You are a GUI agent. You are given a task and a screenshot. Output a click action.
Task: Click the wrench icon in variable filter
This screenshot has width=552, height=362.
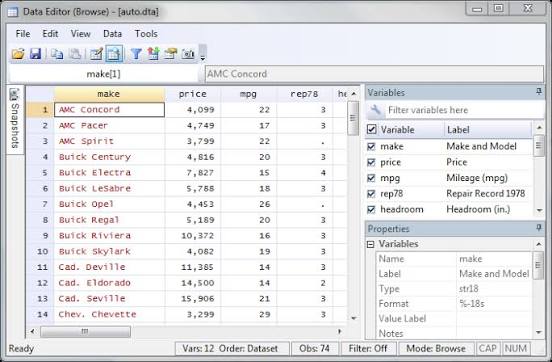click(x=376, y=110)
